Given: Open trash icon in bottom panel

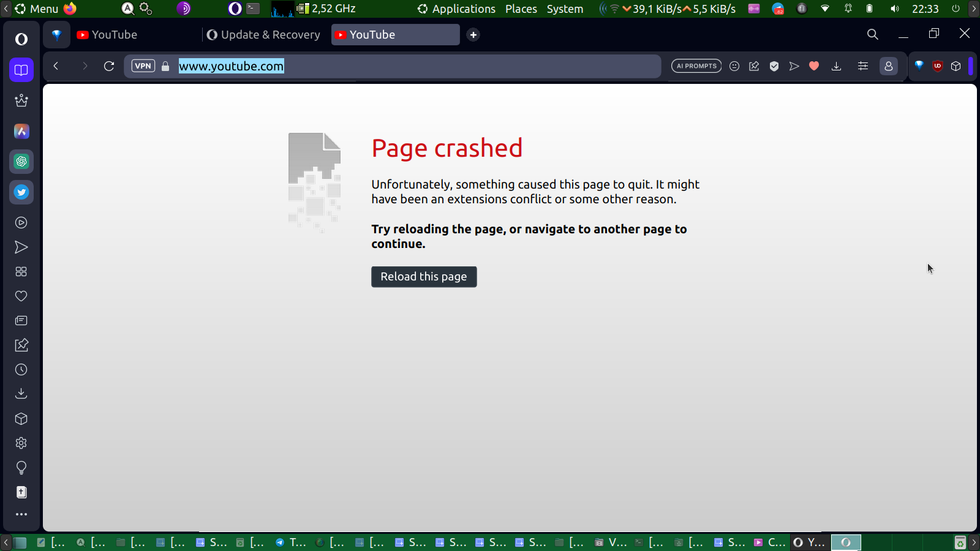Looking at the screenshot, I should 960,542.
